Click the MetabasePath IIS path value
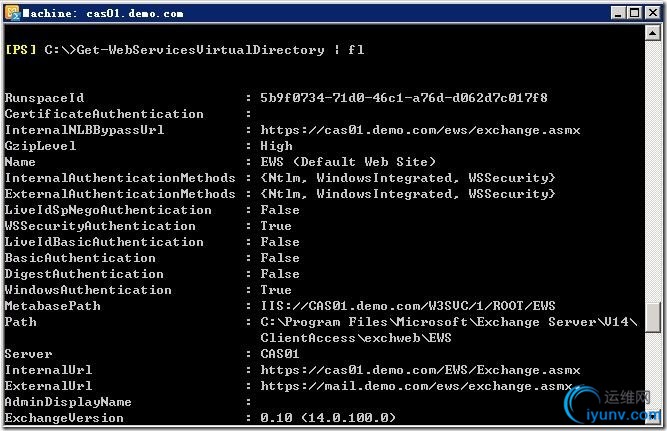This screenshot has height=431, width=667. click(x=408, y=305)
